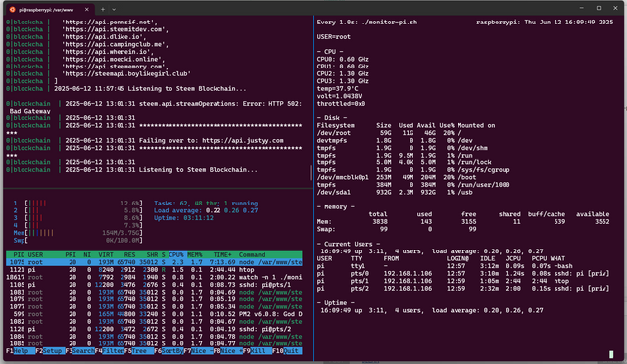Select the highlighted PID 1075 process row
The width and height of the screenshot is (627, 364).
tap(154, 262)
